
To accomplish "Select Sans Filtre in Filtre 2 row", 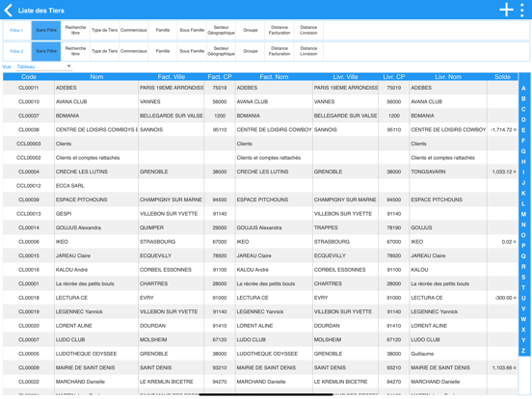I will click(46, 51).
